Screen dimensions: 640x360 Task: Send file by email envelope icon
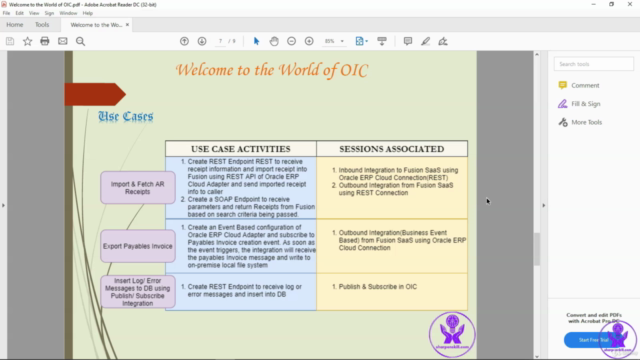(x=62, y=41)
